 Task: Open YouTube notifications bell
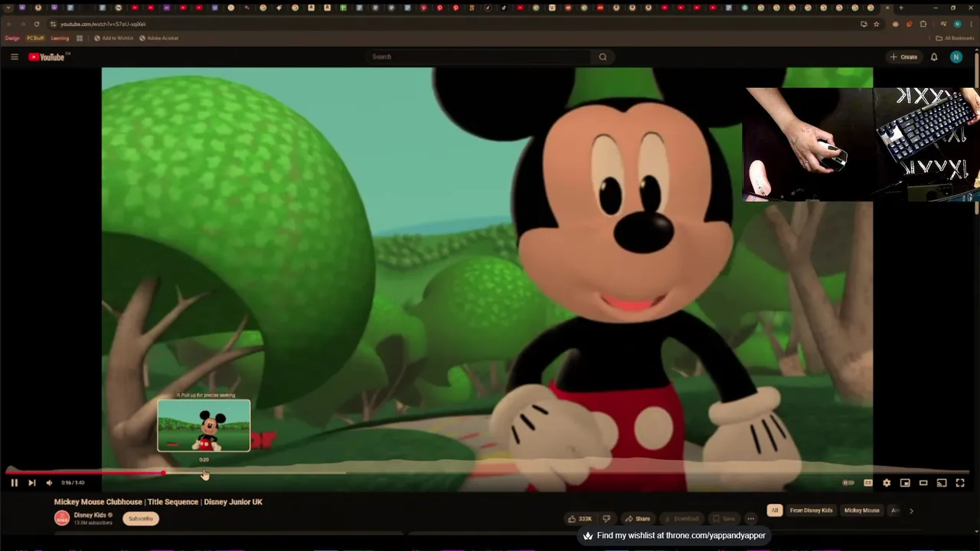pos(934,57)
